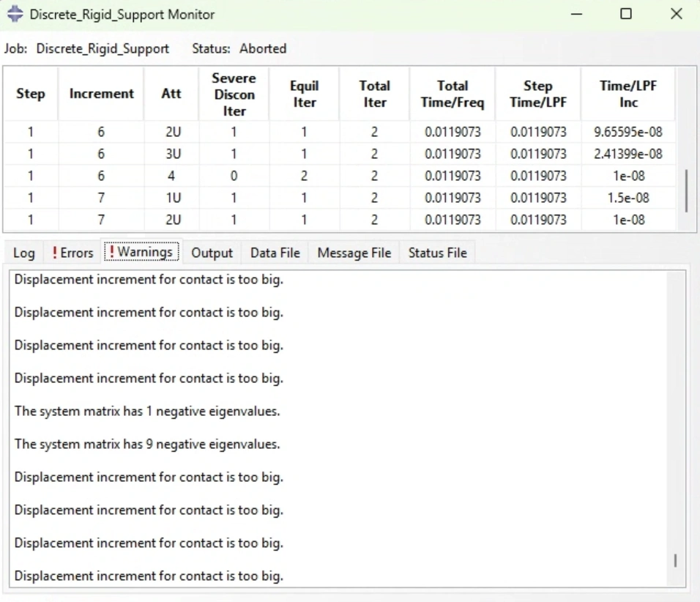Click the Total Time/Freq column header
The height and width of the screenshot is (602, 700).
pos(452,94)
